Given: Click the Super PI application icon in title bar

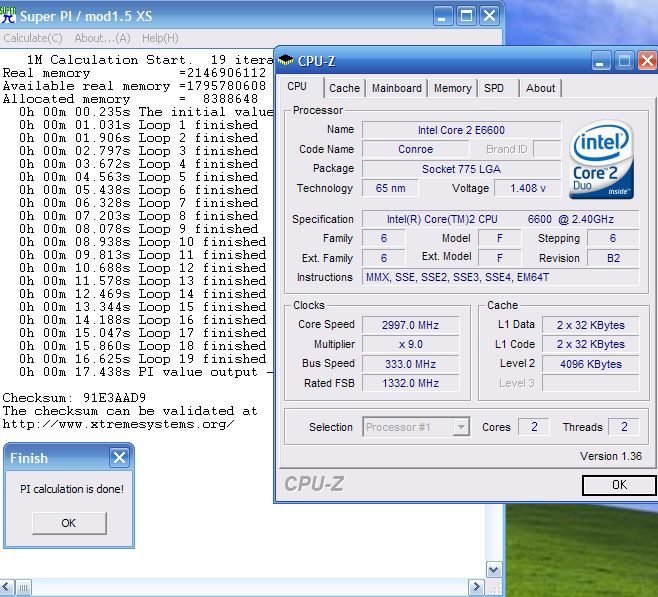Looking at the screenshot, I should [x=8, y=15].
